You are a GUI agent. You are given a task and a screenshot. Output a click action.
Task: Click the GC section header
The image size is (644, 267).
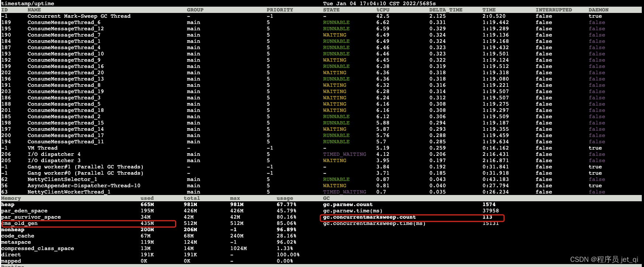[x=326, y=198]
